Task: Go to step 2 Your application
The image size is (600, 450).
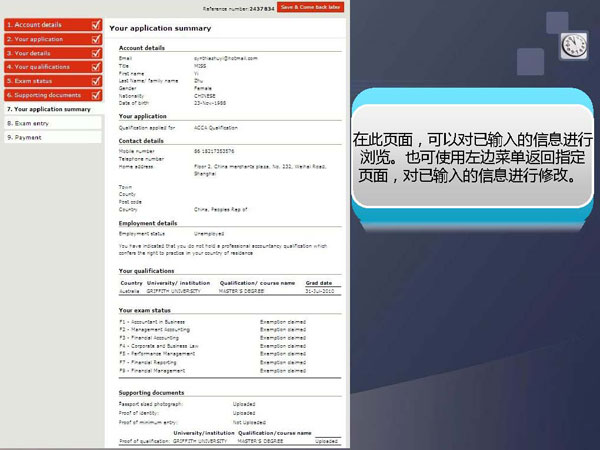Action: tap(40, 38)
